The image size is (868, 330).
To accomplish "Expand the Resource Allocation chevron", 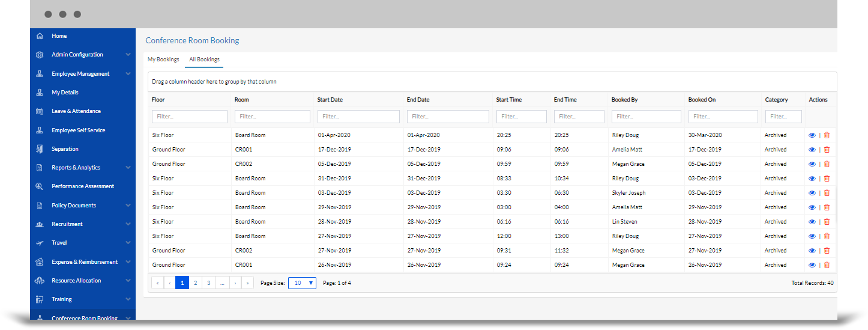I will pos(128,281).
